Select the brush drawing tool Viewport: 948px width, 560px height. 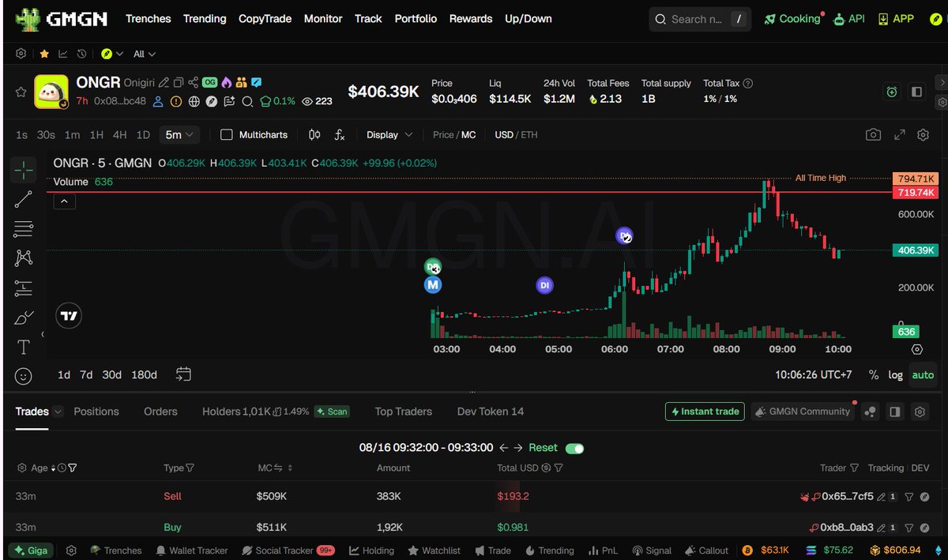24,318
